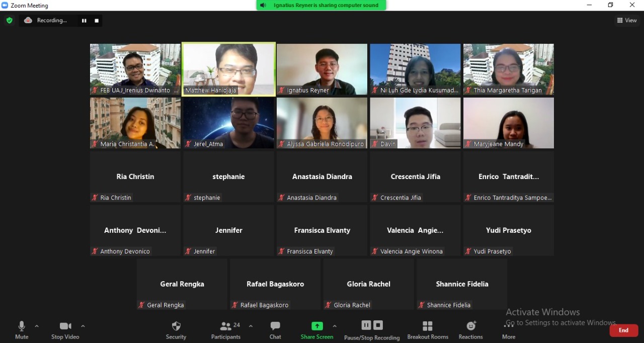
Task: Mute your microphone in the toolbar
Action: [x=22, y=330]
